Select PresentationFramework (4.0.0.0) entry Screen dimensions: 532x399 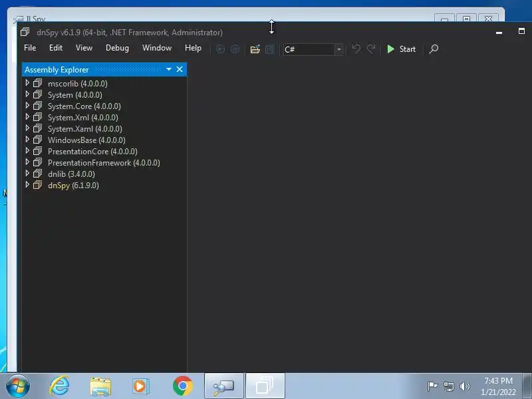pyautogui.click(x=104, y=162)
